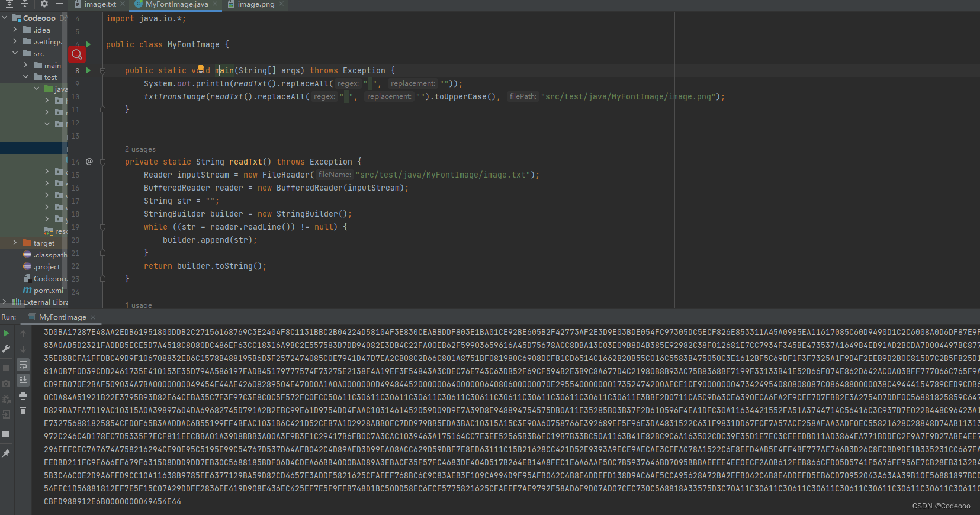Click 'readTxt' method name on line 14

246,162
